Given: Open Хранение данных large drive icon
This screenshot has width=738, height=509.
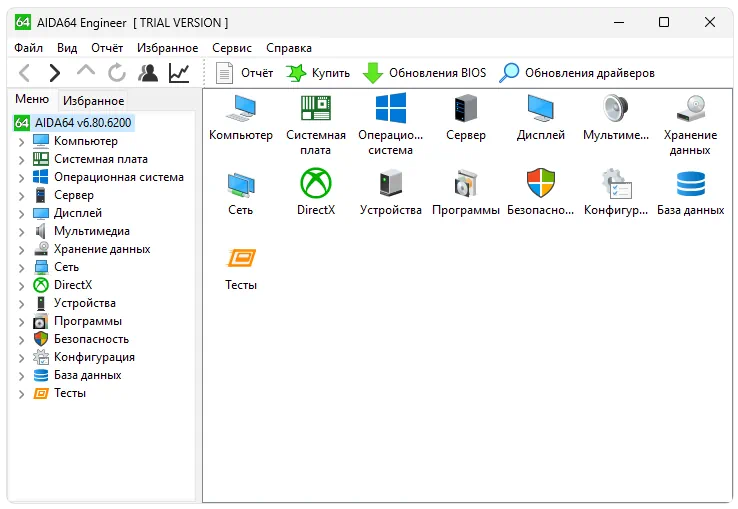Looking at the screenshot, I should click(x=690, y=108).
